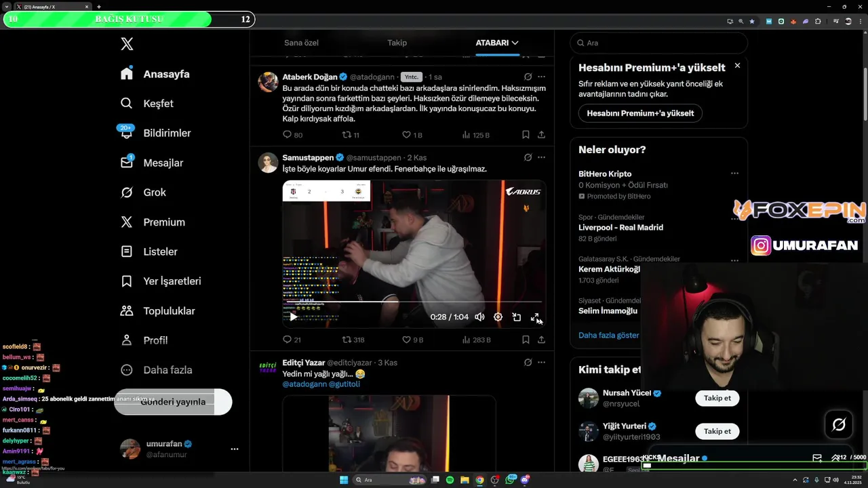Open Profil page
The height and width of the screenshot is (488, 868).
144,340
